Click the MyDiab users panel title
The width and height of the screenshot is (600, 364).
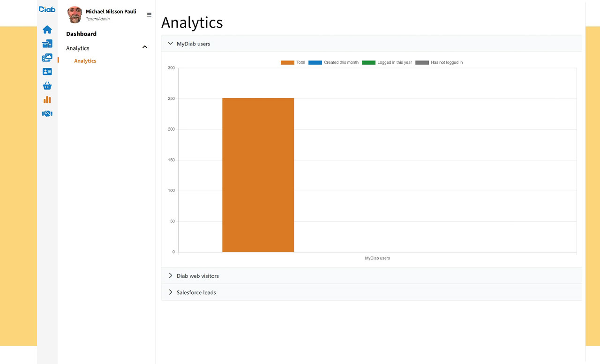click(194, 44)
